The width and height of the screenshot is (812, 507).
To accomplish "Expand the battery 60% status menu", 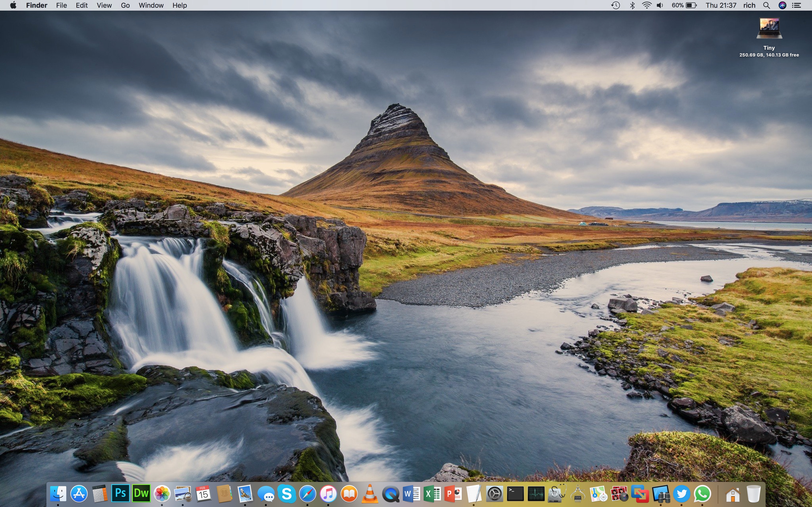I will click(x=684, y=5).
